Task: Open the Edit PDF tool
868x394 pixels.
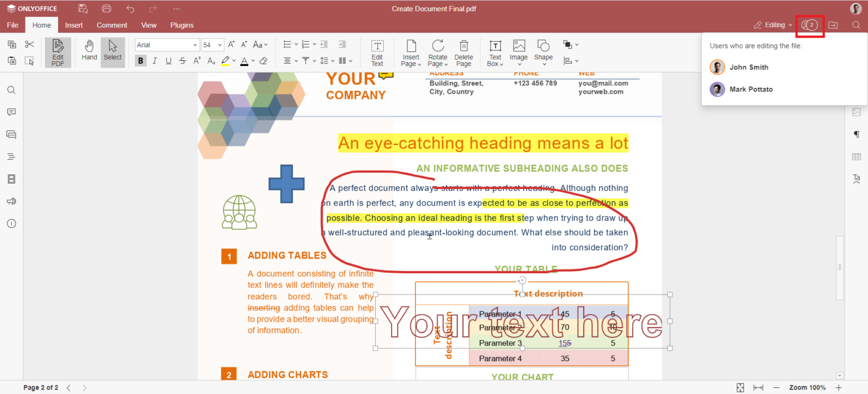Action: pyautogui.click(x=58, y=52)
